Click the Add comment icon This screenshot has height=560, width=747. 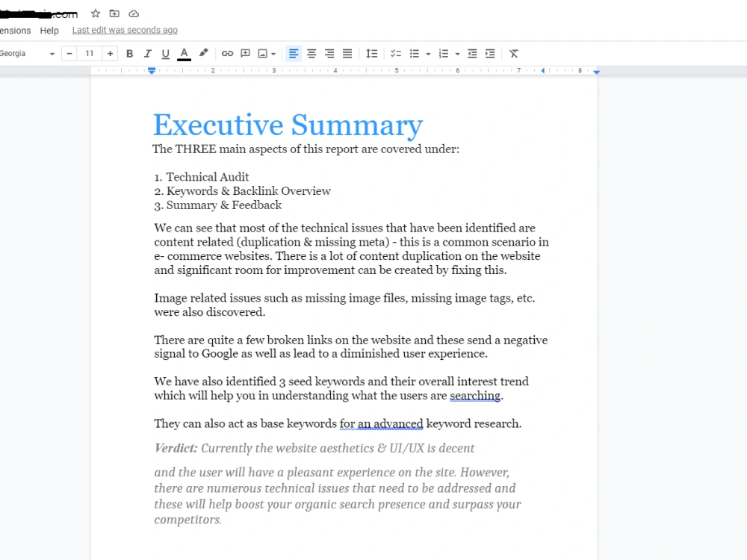[x=245, y=53]
